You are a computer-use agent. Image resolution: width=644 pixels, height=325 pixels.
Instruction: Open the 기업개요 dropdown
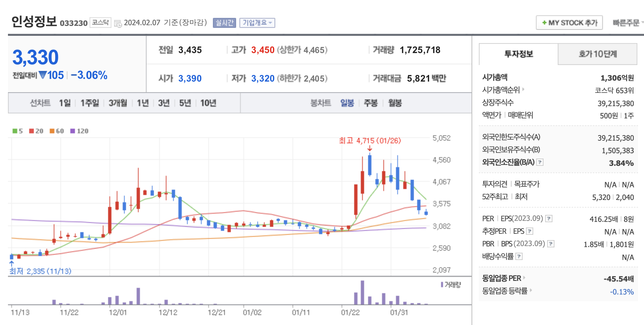[x=257, y=23]
